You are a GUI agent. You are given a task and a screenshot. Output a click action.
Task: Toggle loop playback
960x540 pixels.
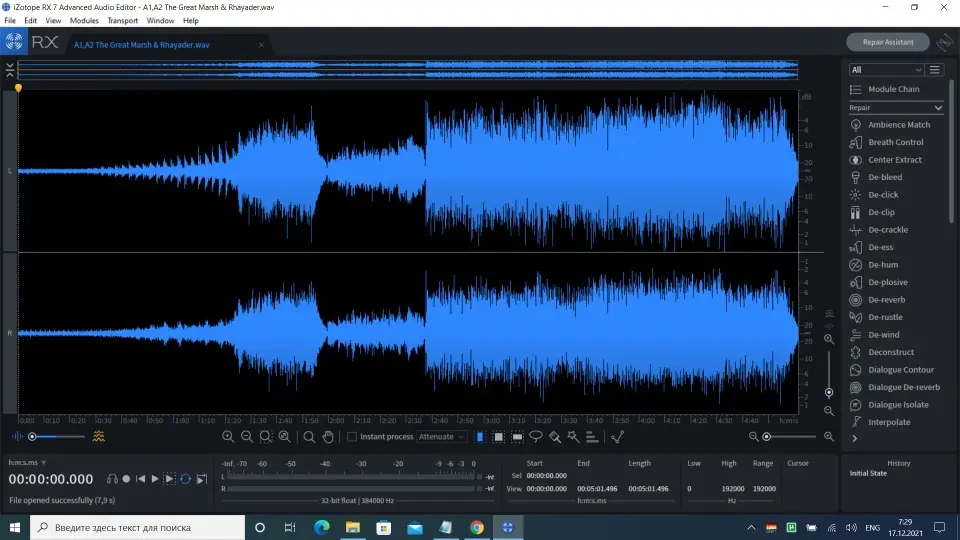185,479
